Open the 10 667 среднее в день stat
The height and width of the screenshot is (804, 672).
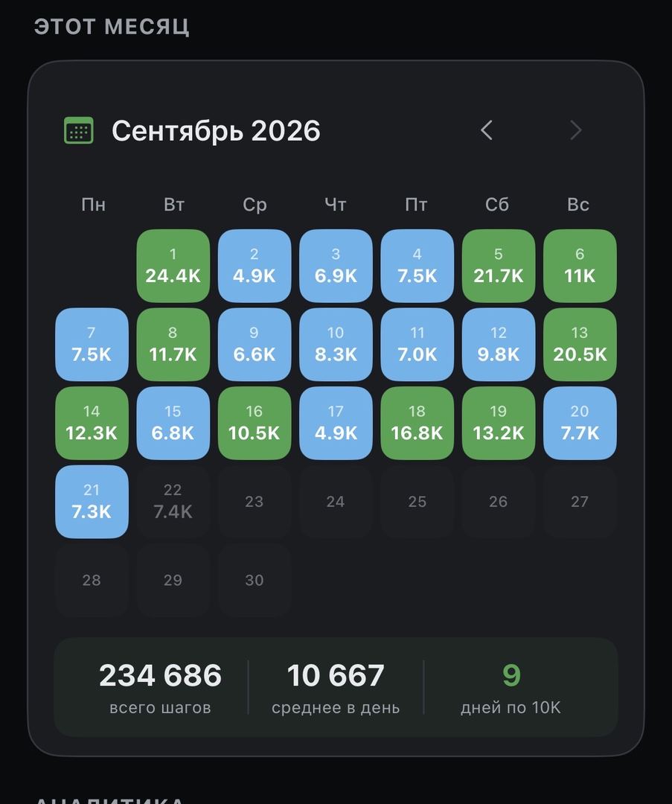(336, 688)
